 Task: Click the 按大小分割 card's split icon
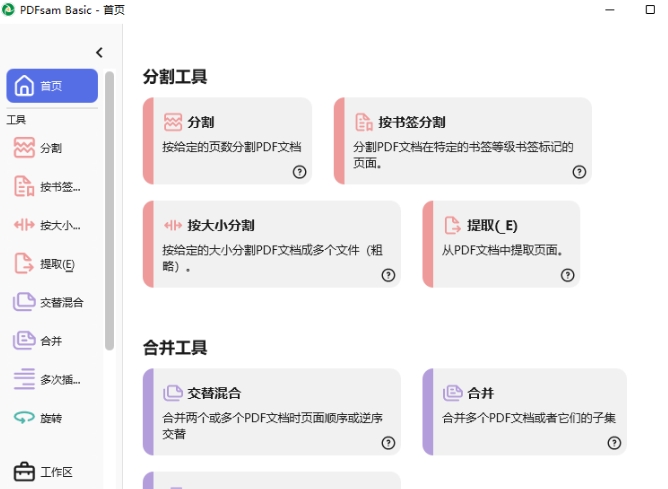pos(173,225)
